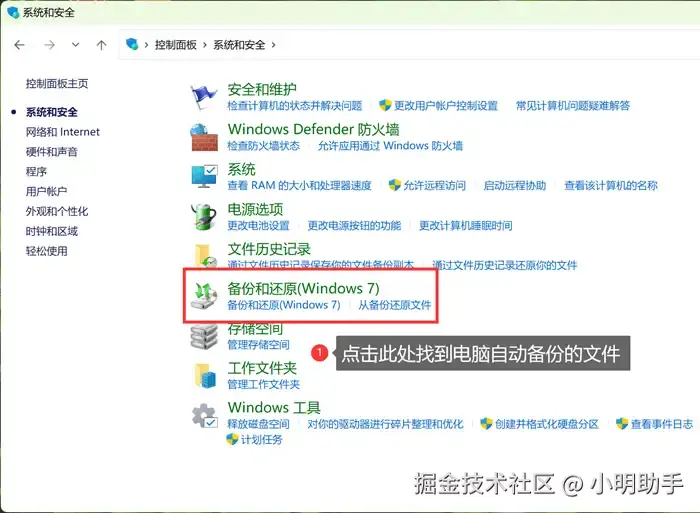Click 对你的驱动器进行碎片整理和优化
This screenshot has height=513, width=700.
tap(385, 424)
